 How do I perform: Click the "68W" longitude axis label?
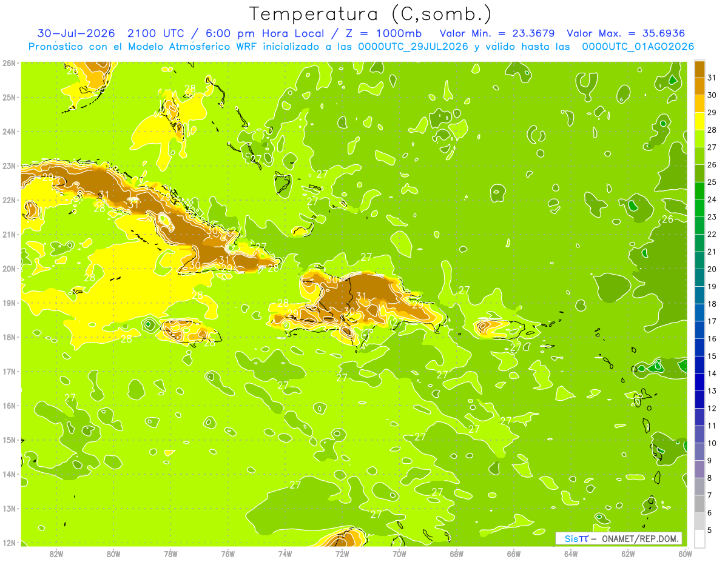[x=456, y=554]
